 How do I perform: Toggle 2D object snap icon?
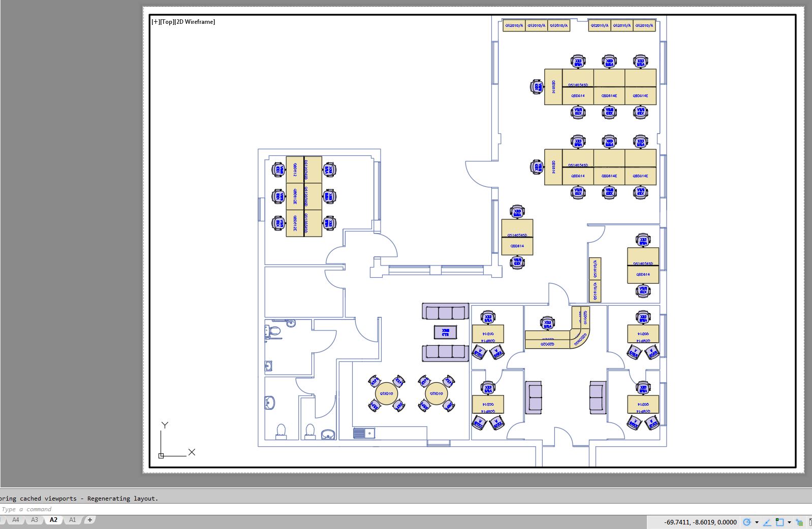pos(780,522)
